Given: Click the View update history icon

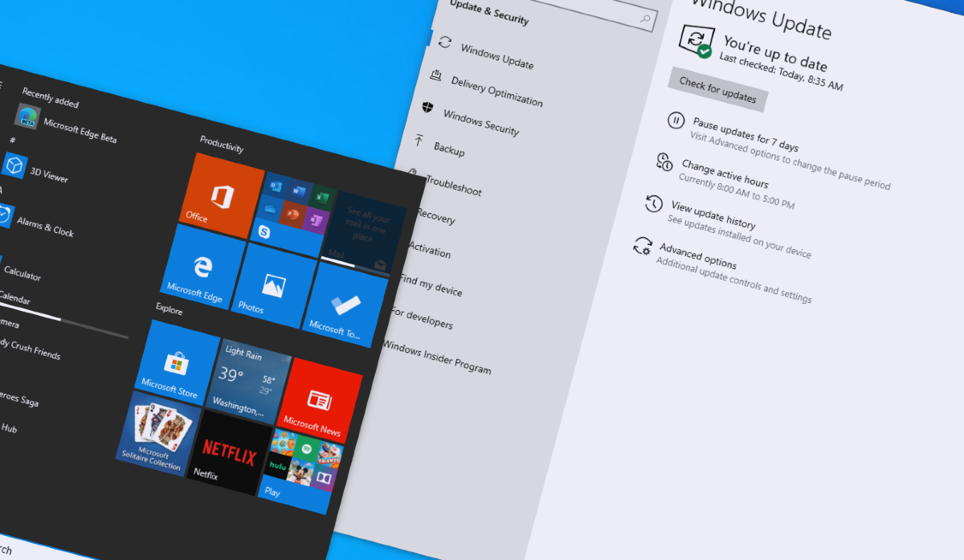Looking at the screenshot, I should [x=654, y=203].
